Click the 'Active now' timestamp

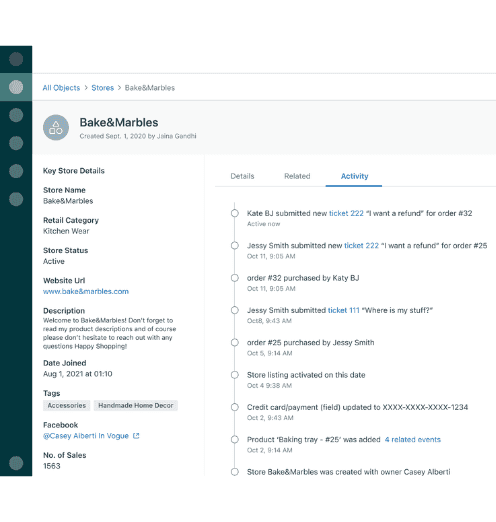click(263, 224)
